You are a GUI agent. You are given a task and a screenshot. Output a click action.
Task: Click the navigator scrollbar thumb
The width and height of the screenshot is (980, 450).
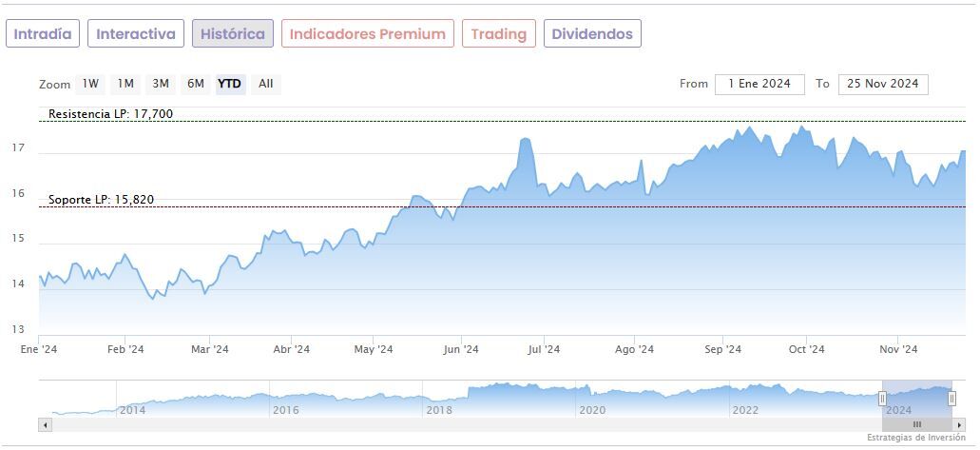coord(917,424)
